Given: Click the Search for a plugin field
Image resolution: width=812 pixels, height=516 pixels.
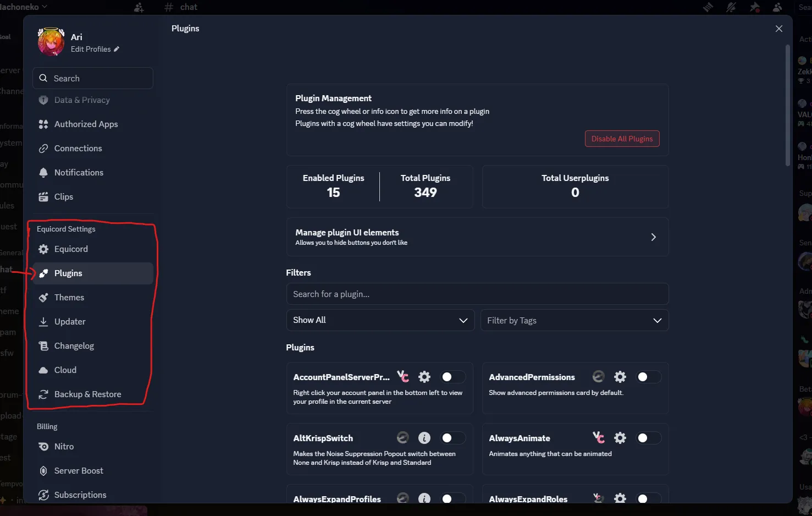Looking at the screenshot, I should point(477,294).
